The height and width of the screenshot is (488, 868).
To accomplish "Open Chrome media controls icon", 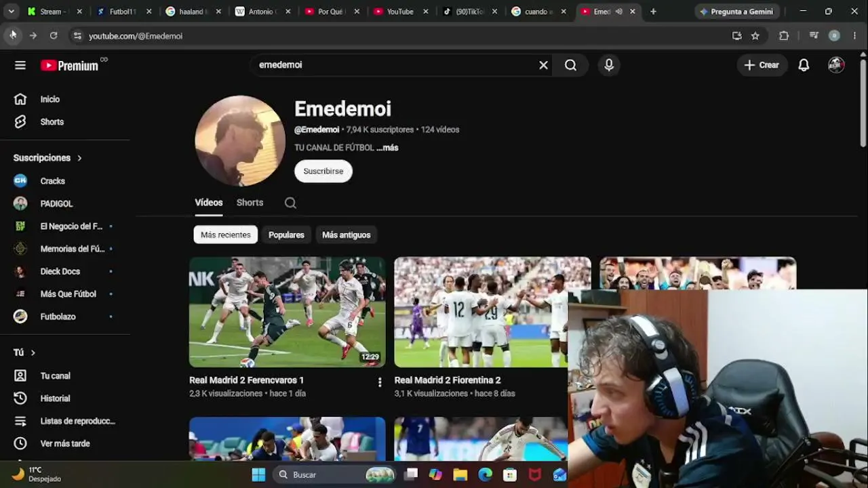I will (814, 36).
